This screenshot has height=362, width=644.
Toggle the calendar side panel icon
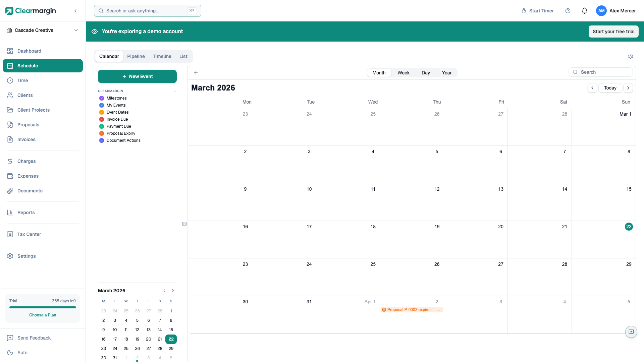pos(184,224)
